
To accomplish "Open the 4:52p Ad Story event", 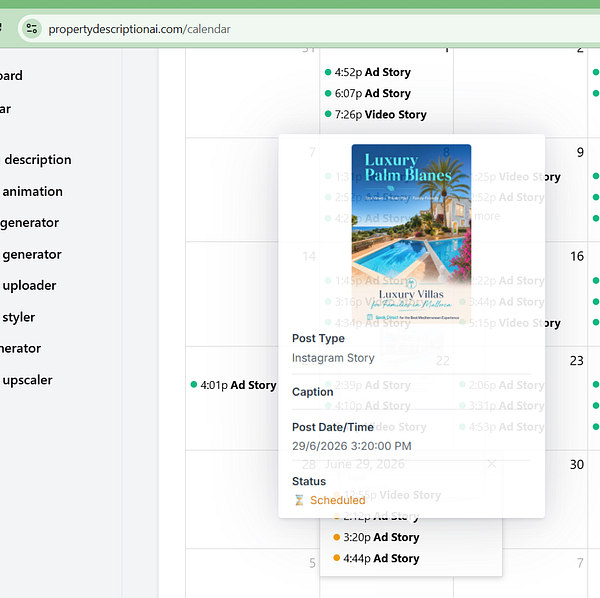I will 368,72.
